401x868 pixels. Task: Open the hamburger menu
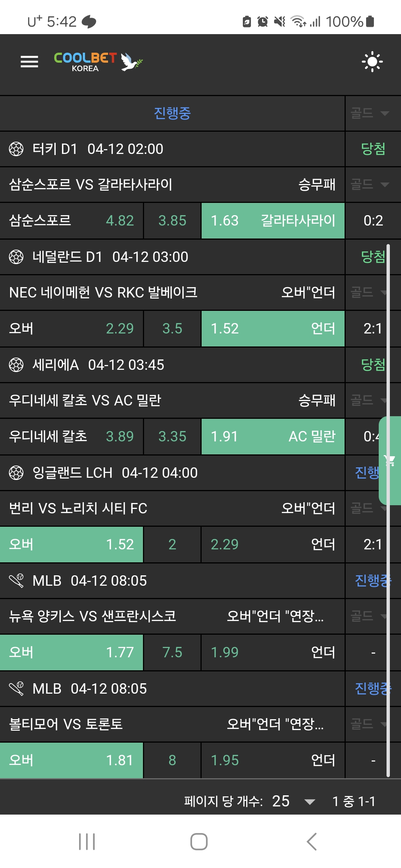point(29,62)
